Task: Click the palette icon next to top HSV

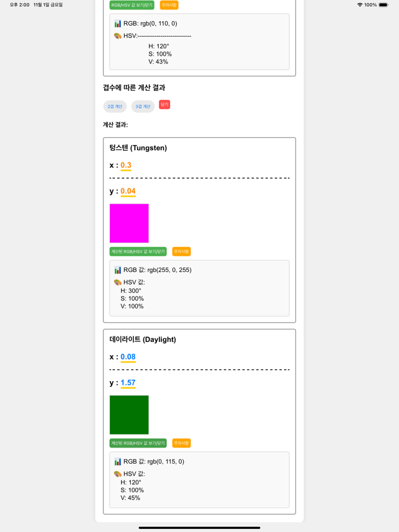Action: (117, 36)
